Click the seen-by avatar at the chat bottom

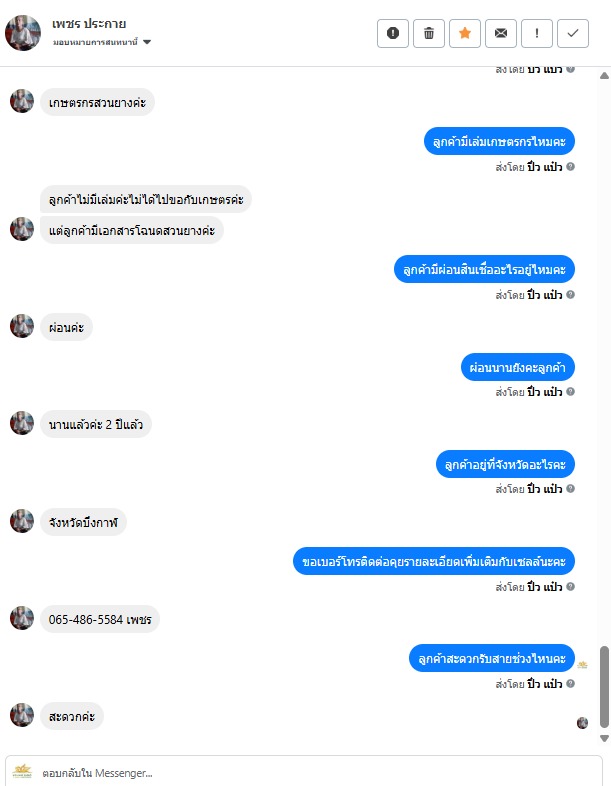pos(582,722)
